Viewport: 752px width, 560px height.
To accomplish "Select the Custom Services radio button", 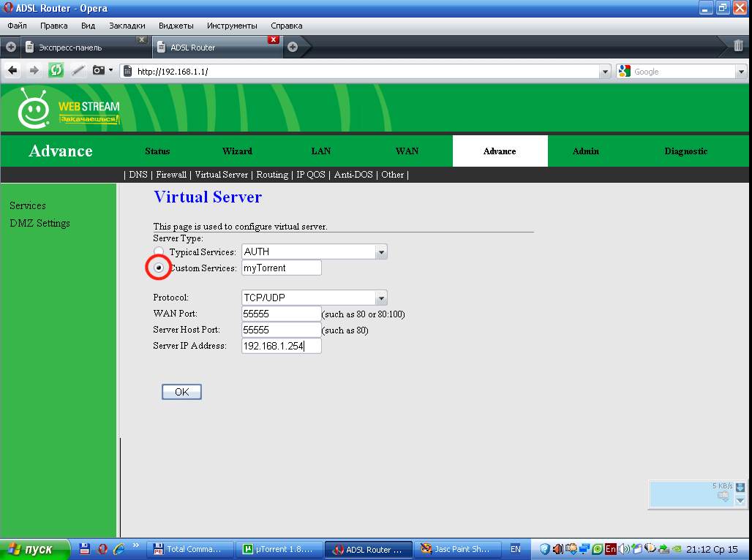I will pos(159,268).
